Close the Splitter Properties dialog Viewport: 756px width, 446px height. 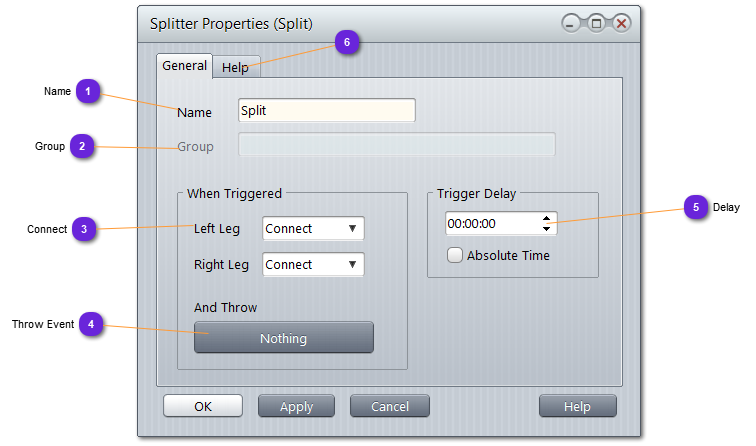point(621,23)
